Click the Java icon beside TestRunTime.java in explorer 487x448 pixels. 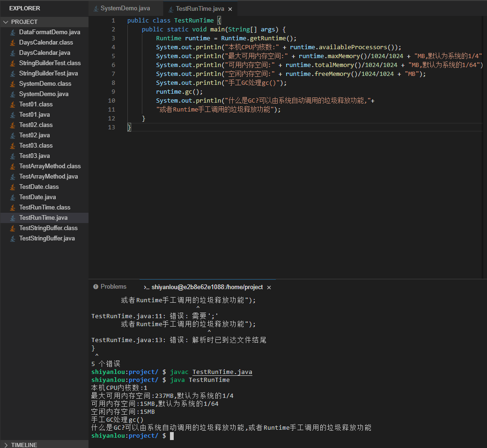coord(13,217)
